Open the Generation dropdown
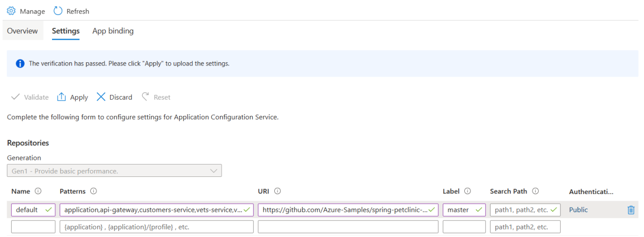 click(x=114, y=171)
